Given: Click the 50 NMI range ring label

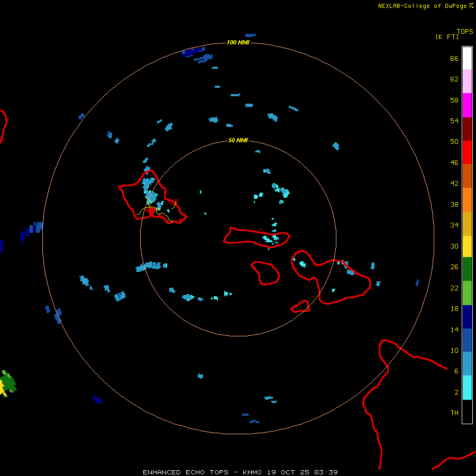Looking at the screenshot, I should (x=238, y=140).
